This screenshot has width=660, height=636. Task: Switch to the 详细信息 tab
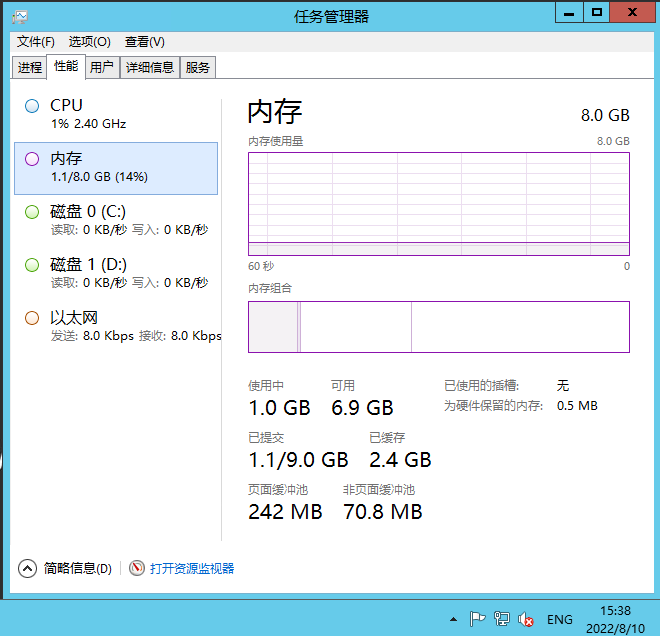pyautogui.click(x=150, y=68)
